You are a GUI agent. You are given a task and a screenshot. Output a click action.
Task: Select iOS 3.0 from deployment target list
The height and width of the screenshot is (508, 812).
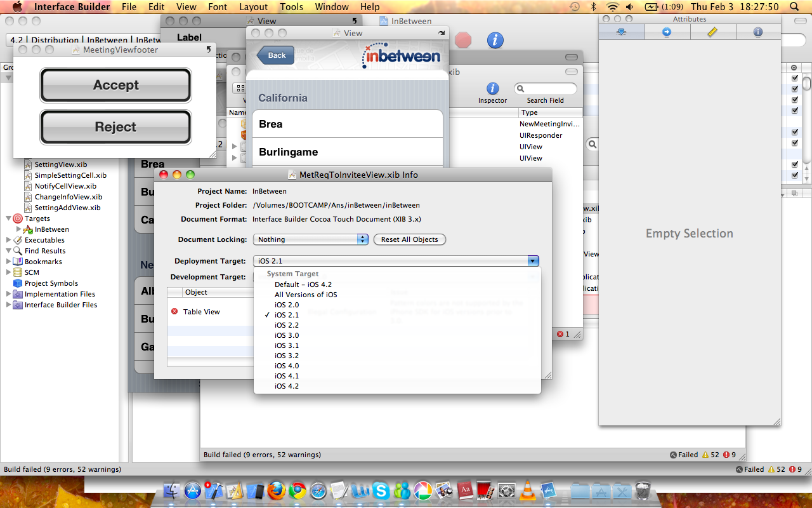pos(287,335)
